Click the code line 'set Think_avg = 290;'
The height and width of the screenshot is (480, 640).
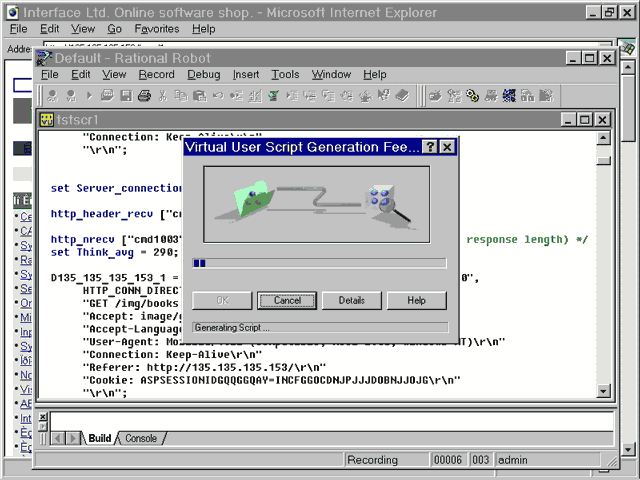[x=115, y=252]
